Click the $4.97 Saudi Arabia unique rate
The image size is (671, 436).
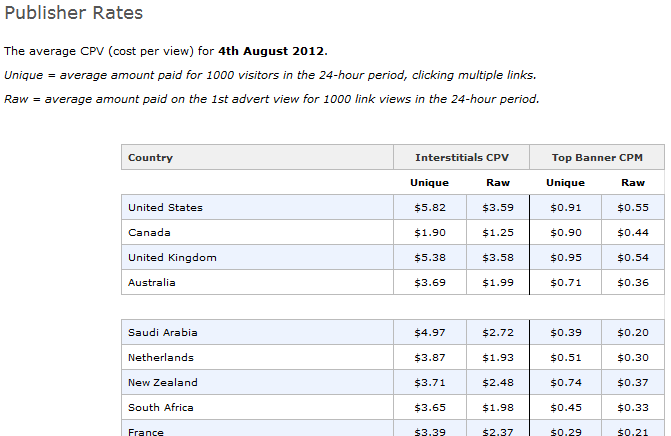pos(430,332)
